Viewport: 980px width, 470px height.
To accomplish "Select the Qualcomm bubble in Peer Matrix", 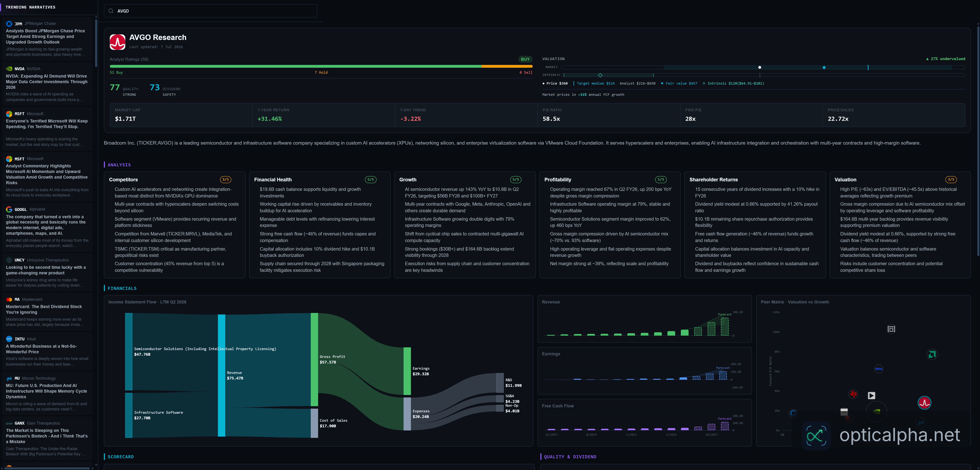I will [793, 413].
